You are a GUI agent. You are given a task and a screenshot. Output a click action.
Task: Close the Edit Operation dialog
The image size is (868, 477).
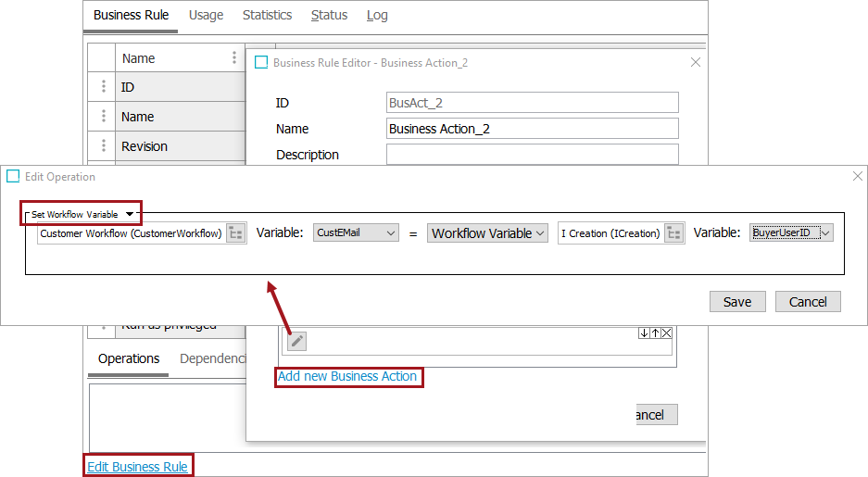click(858, 176)
